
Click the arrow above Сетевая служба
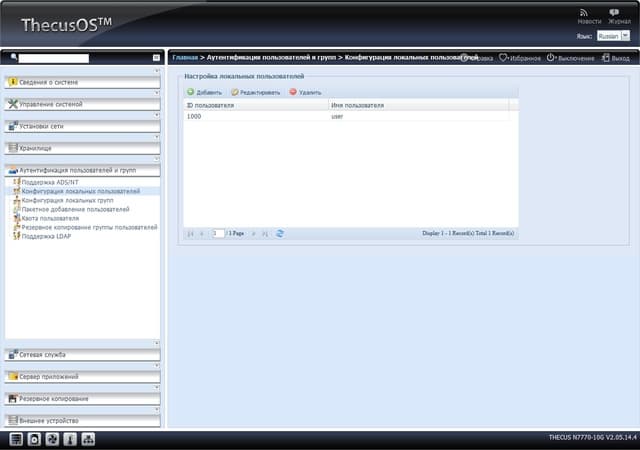click(157, 343)
